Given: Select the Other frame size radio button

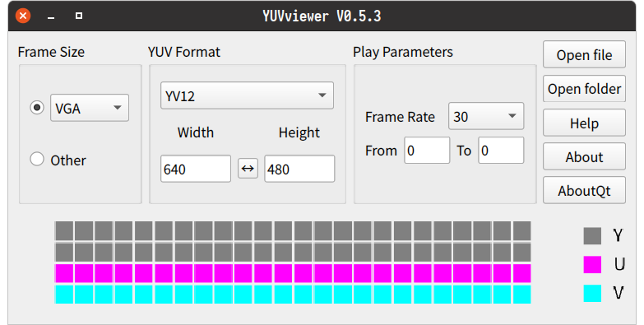Looking at the screenshot, I should tap(37, 159).
